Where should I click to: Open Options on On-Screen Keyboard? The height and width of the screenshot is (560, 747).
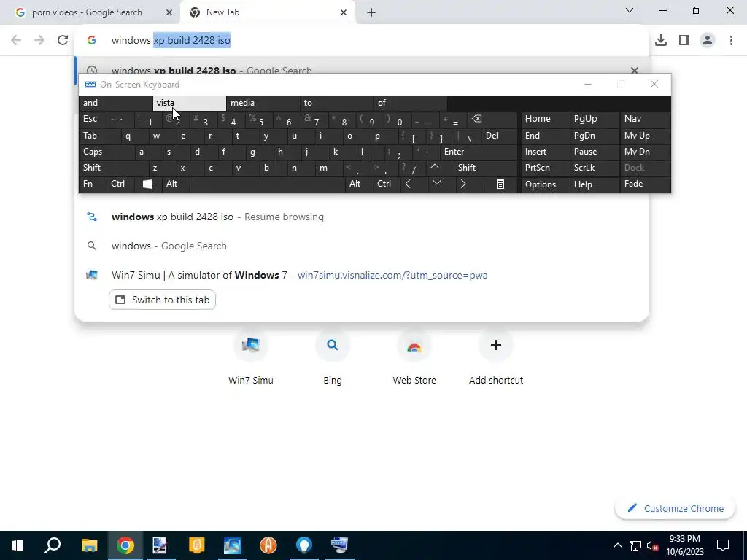544,184
